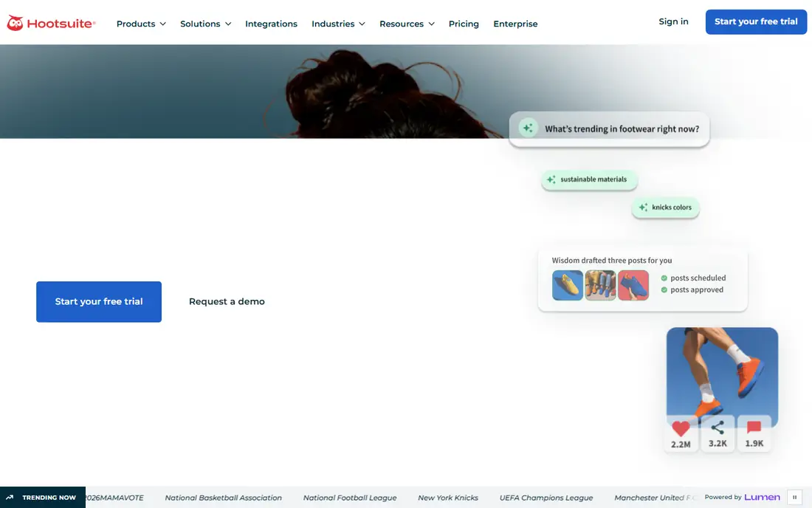Image resolution: width=812 pixels, height=508 pixels.
Task: Click UEFA Champions League trend
Action: tap(546, 498)
